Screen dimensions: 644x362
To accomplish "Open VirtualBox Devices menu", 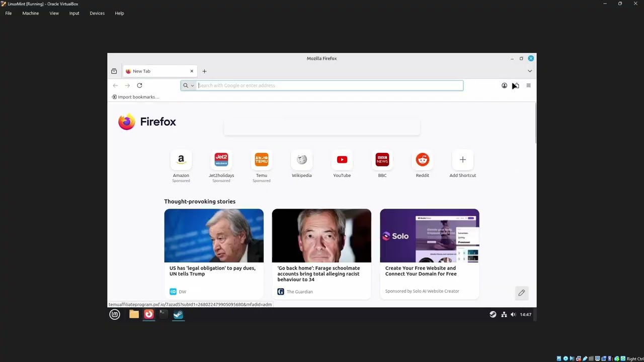I will pos(97,13).
